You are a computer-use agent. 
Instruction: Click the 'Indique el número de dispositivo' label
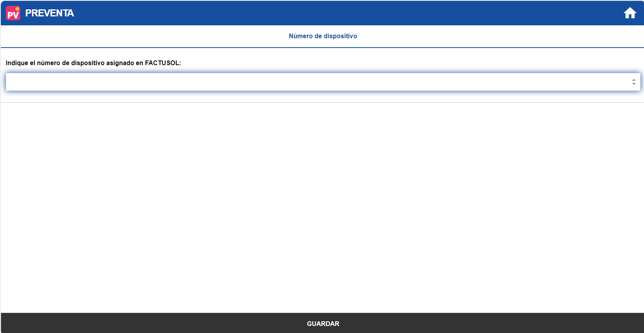point(93,63)
